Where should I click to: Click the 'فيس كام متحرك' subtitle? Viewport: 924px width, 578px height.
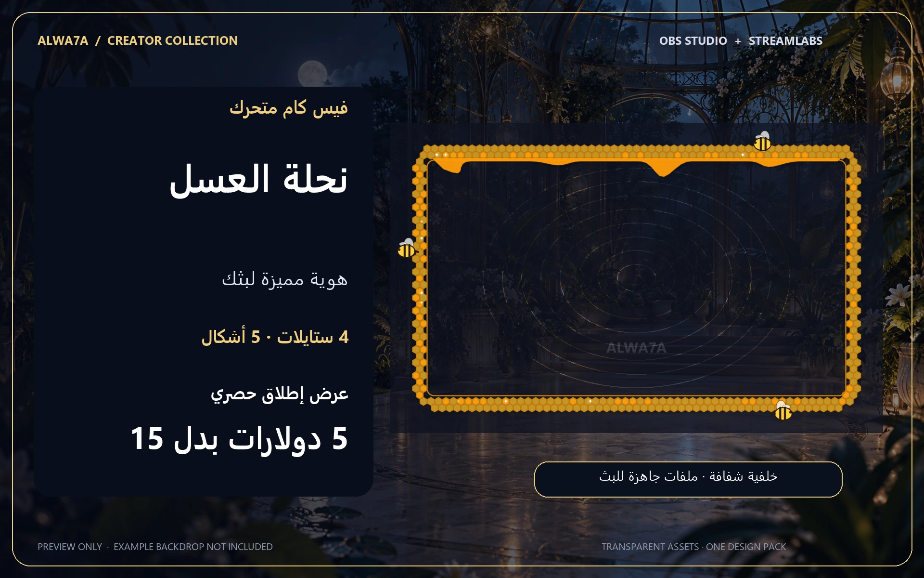[x=288, y=108]
